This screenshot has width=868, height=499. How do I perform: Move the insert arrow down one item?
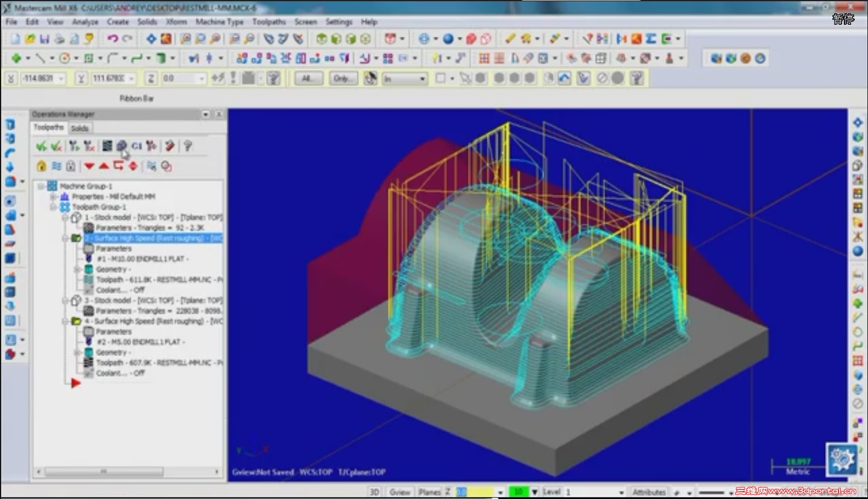pos(89,166)
